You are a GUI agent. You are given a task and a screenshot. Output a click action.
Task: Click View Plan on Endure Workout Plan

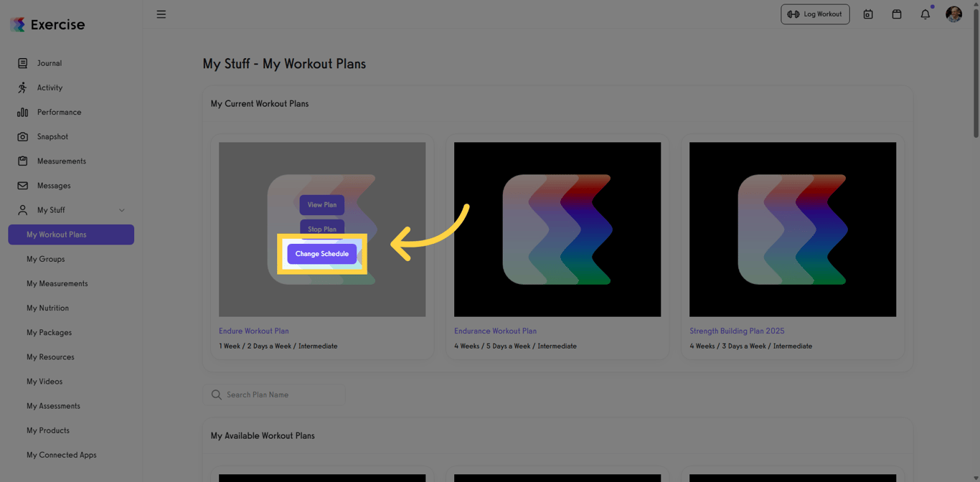point(322,204)
